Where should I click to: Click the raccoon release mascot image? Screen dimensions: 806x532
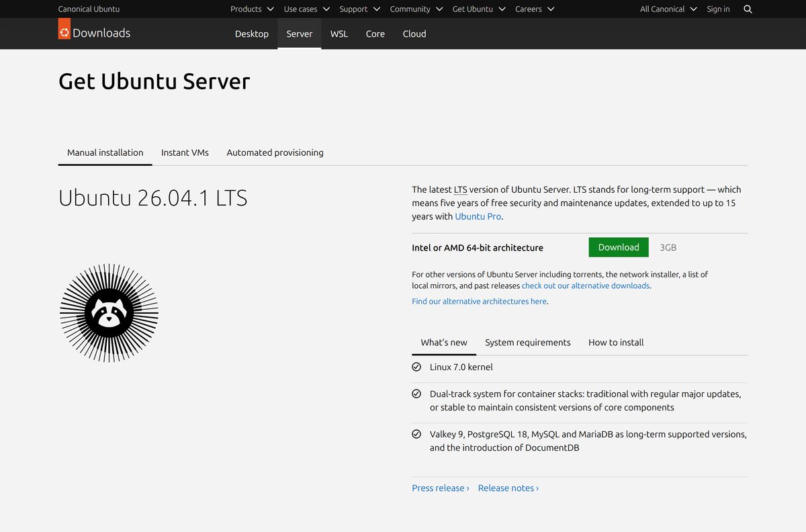click(x=109, y=313)
